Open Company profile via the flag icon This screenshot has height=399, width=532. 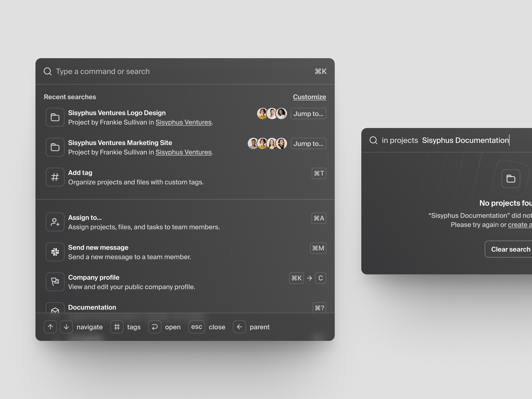(55, 282)
